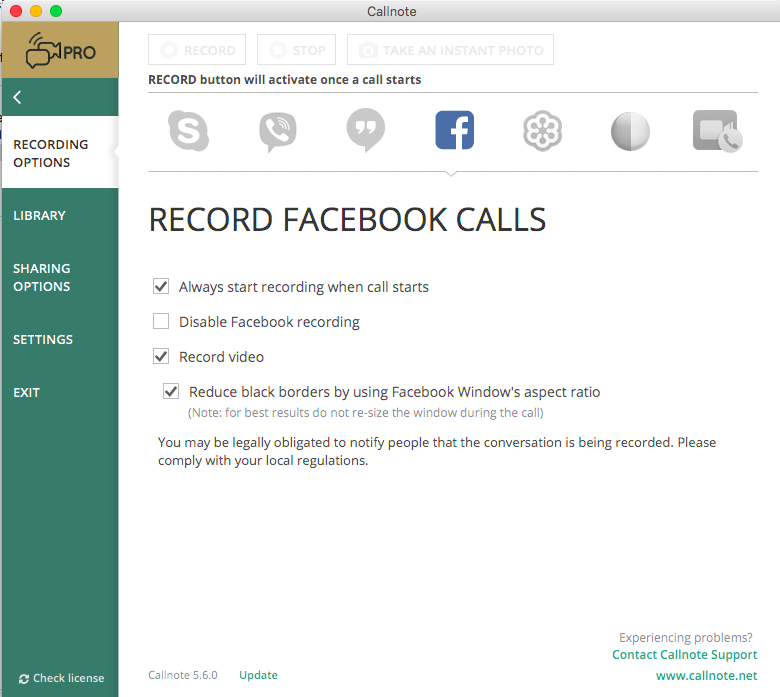Image resolution: width=780 pixels, height=697 pixels.
Task: Toggle Reduce black borders checkbox
Action: [171, 391]
